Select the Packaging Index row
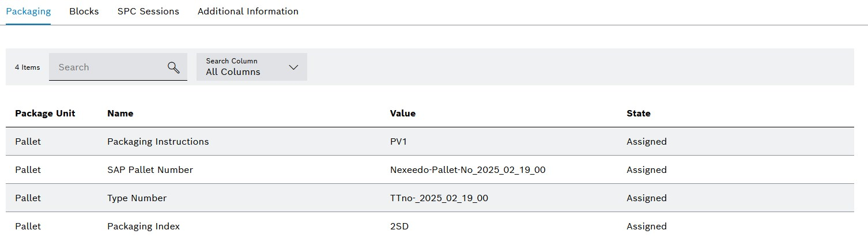Screen dimensions: 868x249 click(x=430, y=226)
